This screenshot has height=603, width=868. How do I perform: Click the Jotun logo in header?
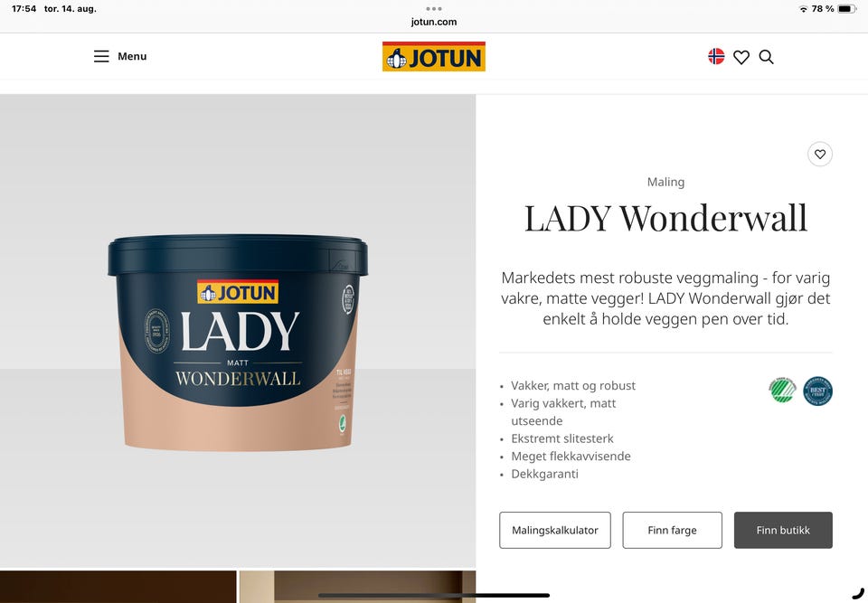pyautogui.click(x=433, y=56)
